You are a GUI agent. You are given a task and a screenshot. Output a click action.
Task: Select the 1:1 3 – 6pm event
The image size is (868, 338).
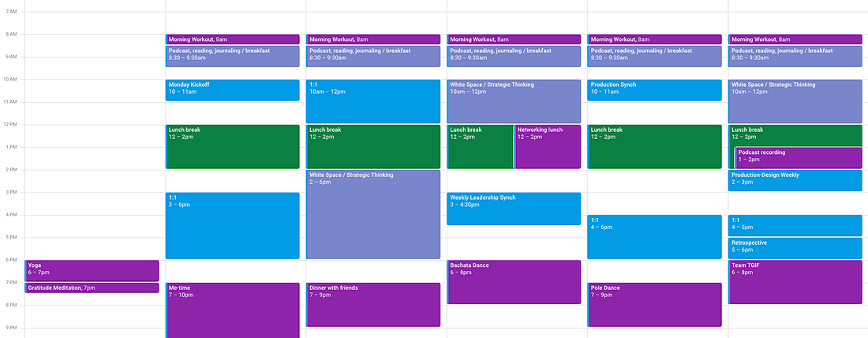click(x=233, y=226)
